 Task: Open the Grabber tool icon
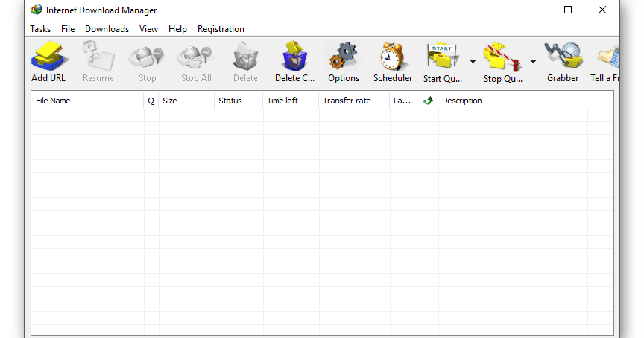point(563,56)
